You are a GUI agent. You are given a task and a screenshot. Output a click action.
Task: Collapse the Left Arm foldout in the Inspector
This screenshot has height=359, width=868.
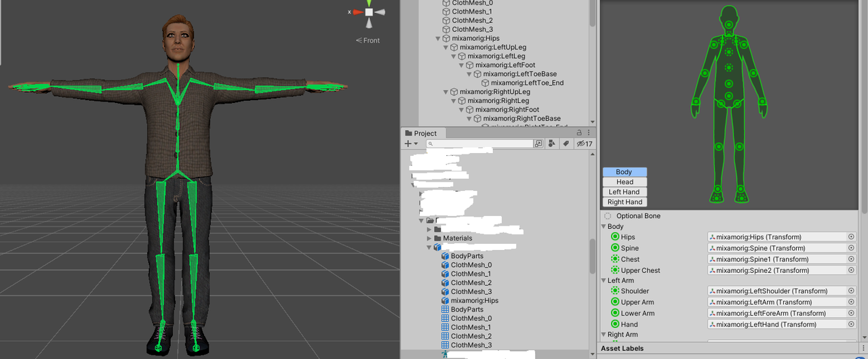coord(604,280)
